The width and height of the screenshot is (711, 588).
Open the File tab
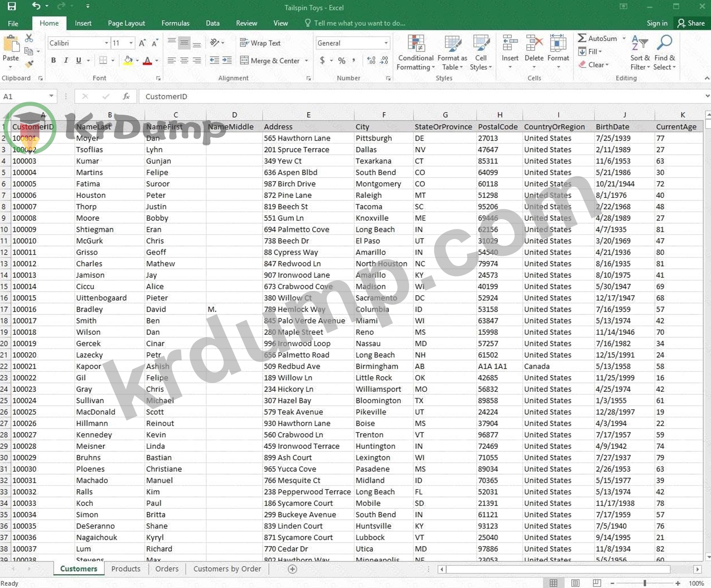coord(13,23)
